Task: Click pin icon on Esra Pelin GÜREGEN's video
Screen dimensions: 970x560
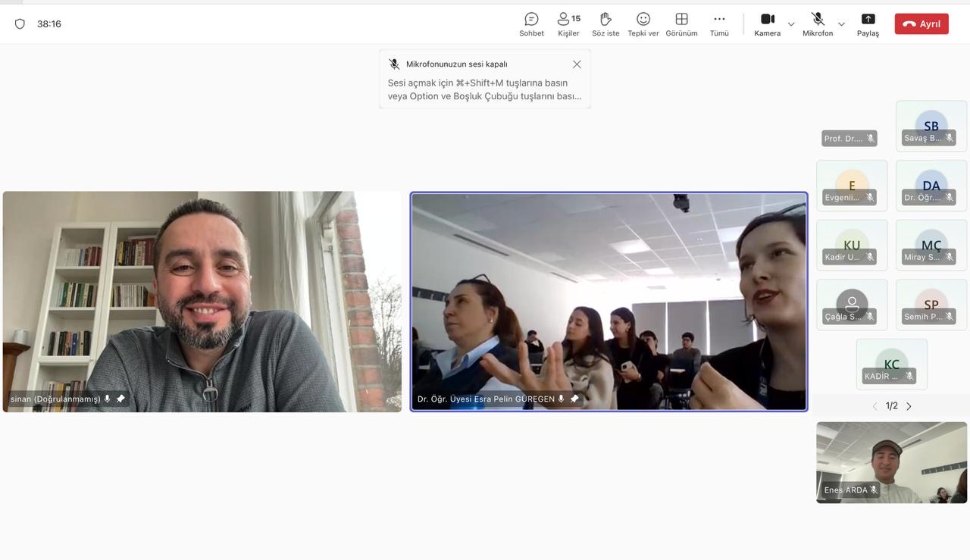Action: [574, 399]
